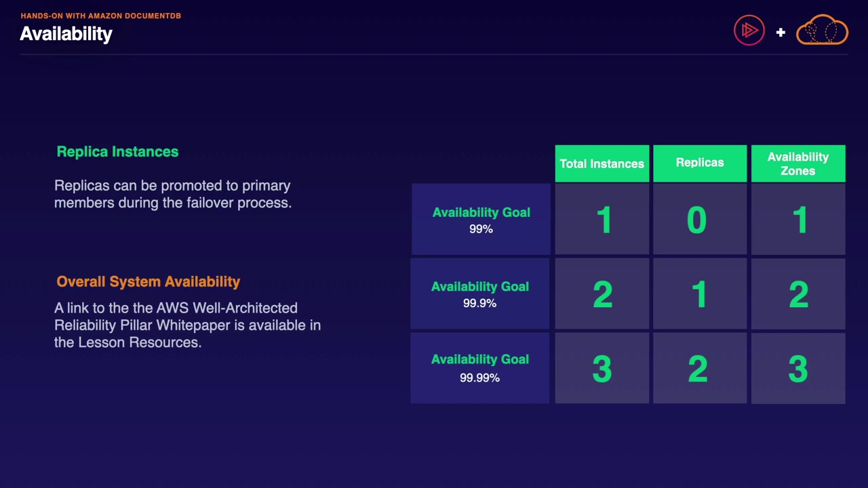The width and height of the screenshot is (868, 488).
Task: Click the plus sign between logos
Action: 781,32
